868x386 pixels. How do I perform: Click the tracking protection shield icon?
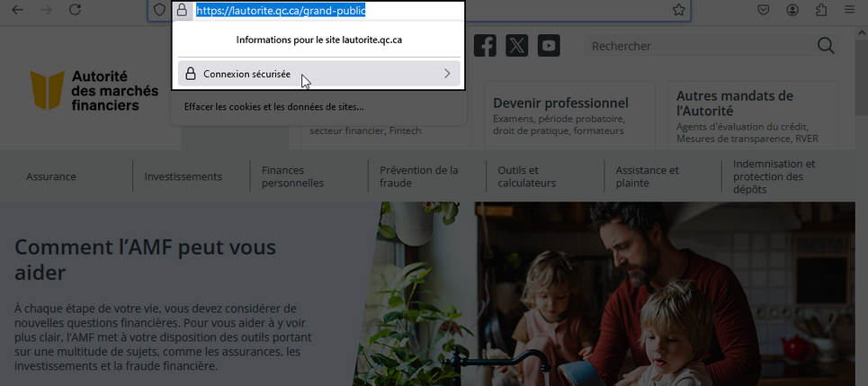tap(159, 10)
